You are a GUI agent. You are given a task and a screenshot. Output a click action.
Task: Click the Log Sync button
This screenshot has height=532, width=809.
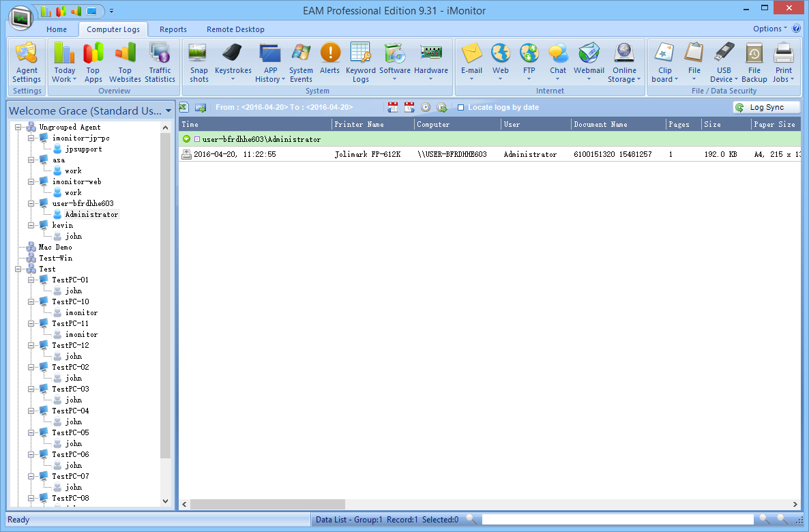766,108
